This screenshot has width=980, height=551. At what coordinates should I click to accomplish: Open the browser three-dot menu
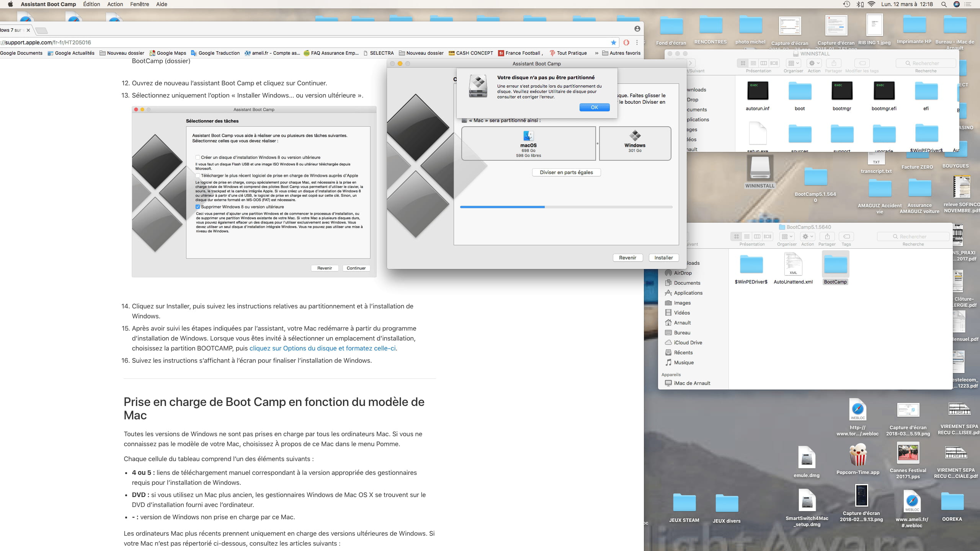click(637, 42)
